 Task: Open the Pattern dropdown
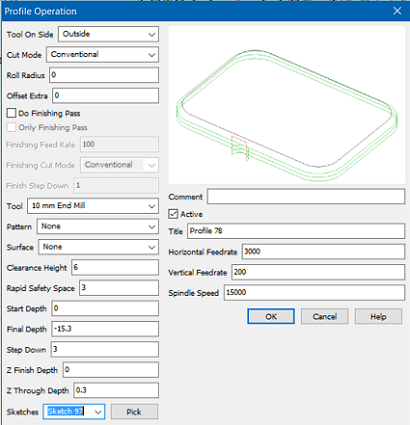98,226
